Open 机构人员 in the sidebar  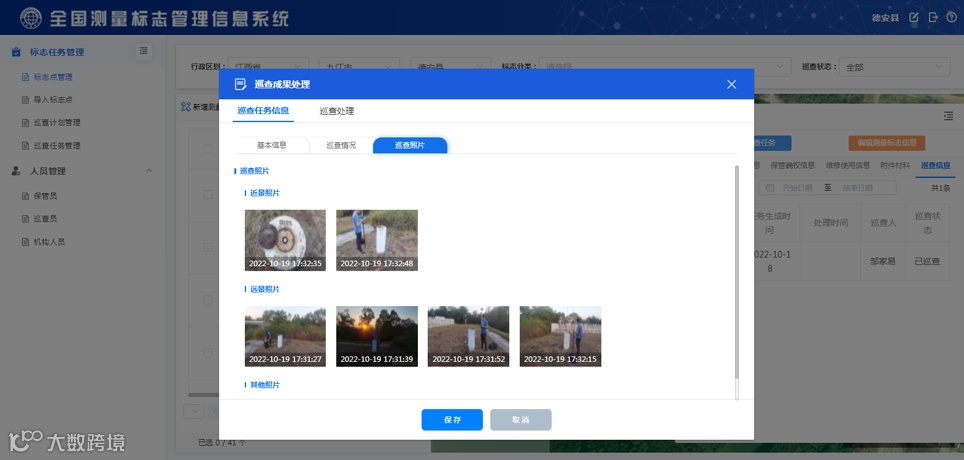[x=49, y=242]
